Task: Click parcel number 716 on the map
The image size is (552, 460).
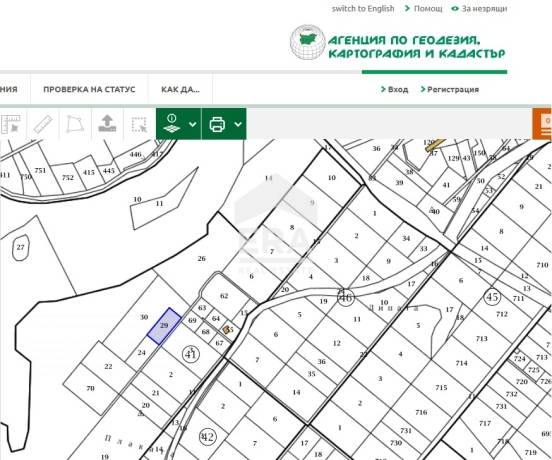Action: (421, 412)
